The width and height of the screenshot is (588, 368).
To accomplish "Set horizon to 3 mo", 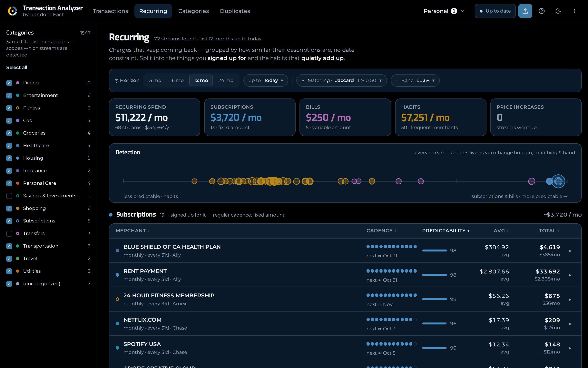I will pyautogui.click(x=155, y=80).
